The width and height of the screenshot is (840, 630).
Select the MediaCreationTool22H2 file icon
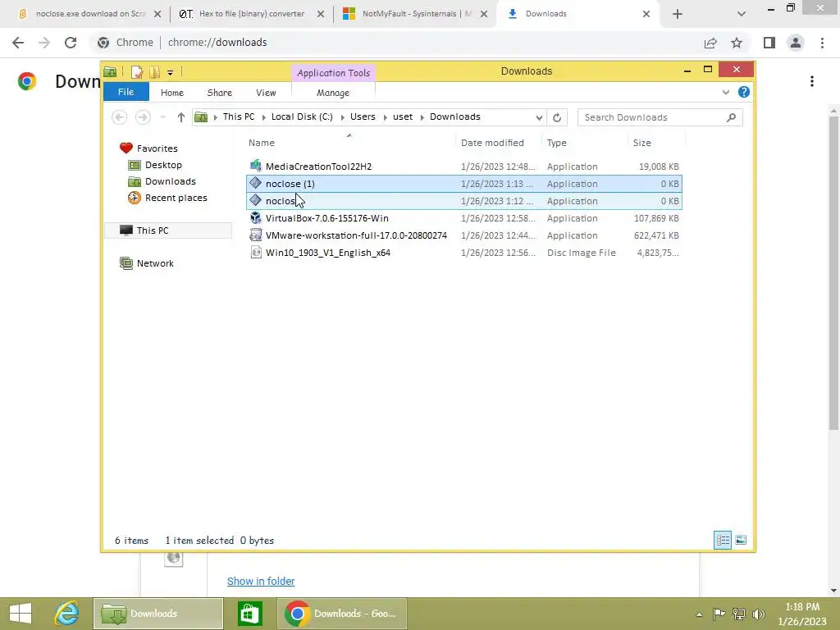tap(256, 166)
